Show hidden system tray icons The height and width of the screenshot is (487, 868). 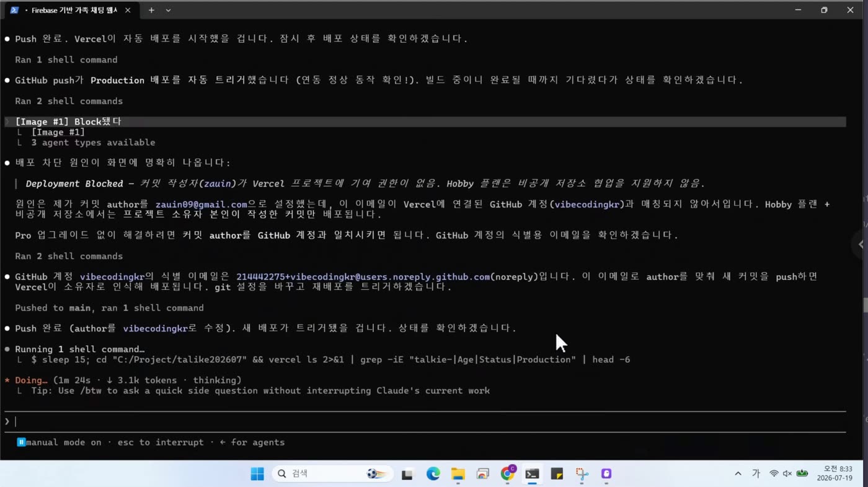[738, 474]
